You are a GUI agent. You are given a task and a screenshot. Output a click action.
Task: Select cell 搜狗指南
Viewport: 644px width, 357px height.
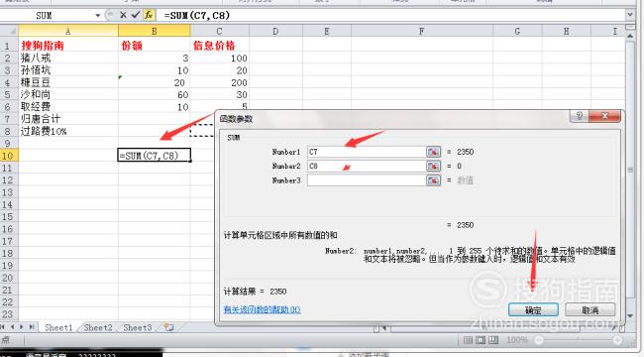point(68,46)
